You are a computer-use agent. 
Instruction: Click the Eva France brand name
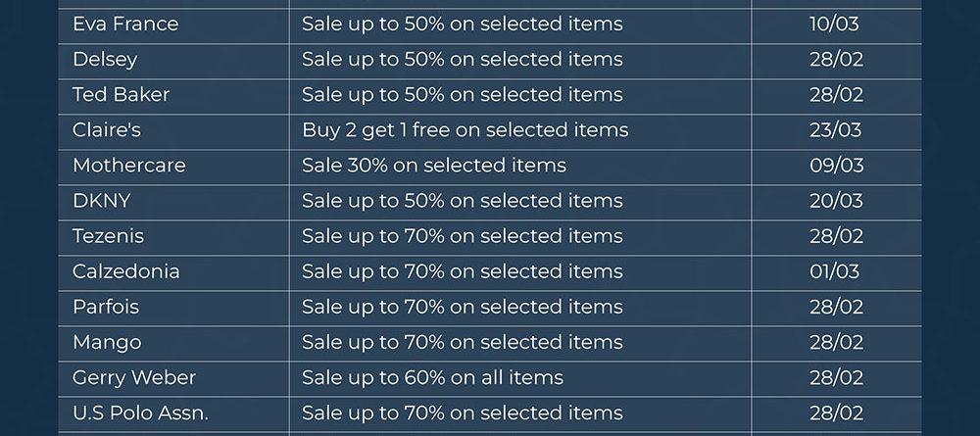click(123, 24)
